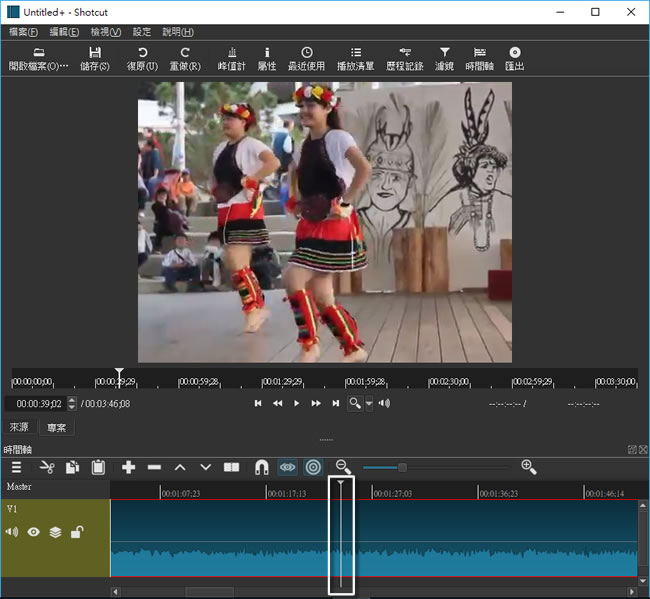650x599 pixels.
Task: Skip to the end of the video
Action: tap(336, 403)
